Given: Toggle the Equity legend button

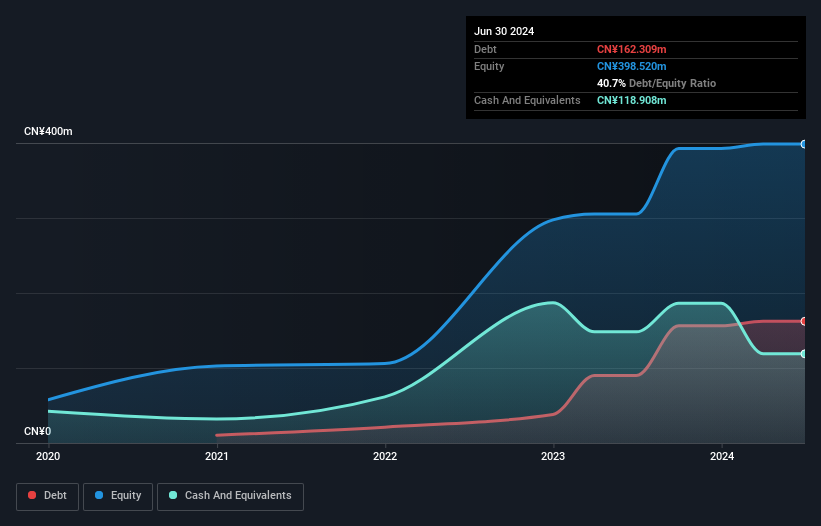Looking at the screenshot, I should [118, 496].
